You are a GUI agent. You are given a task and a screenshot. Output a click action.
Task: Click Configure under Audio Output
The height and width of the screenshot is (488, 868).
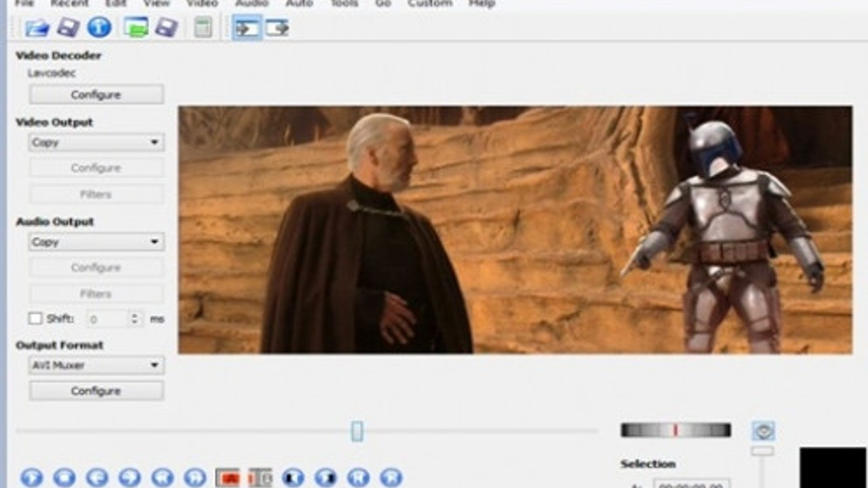point(96,268)
